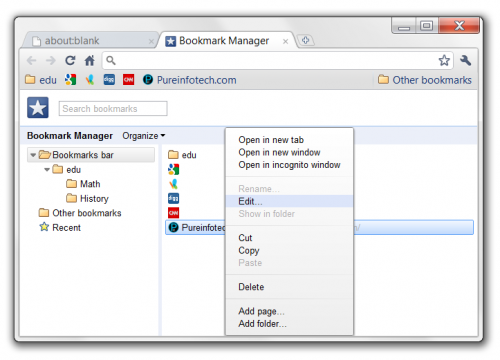Open the Google bookmark icon in bookmarks bar
Viewport: 500px width, 360px height.
point(70,80)
